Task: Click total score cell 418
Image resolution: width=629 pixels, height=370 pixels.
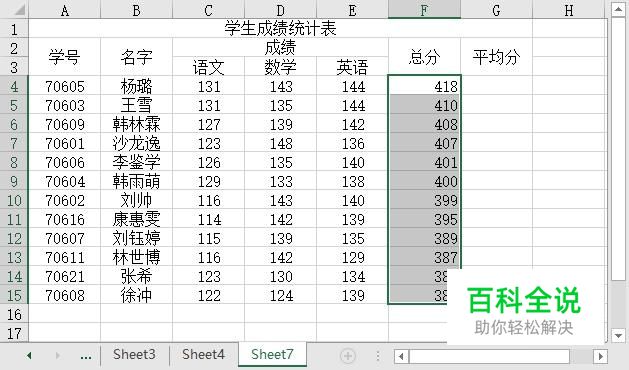Action: (424, 86)
